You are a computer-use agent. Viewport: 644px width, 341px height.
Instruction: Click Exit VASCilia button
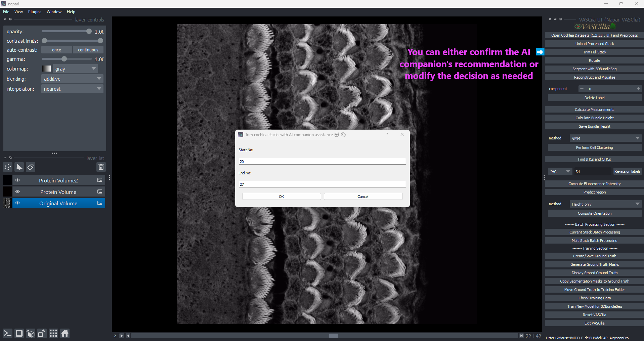coord(594,323)
